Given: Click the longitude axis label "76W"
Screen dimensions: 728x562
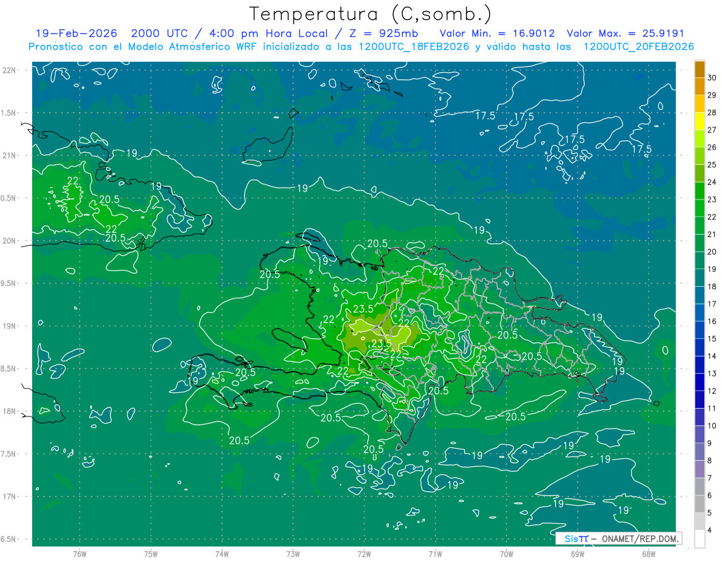Looking at the screenshot, I should point(79,554).
